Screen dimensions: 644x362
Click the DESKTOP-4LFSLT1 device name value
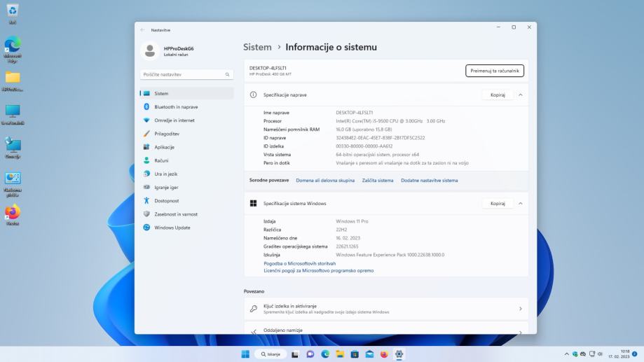click(354, 113)
